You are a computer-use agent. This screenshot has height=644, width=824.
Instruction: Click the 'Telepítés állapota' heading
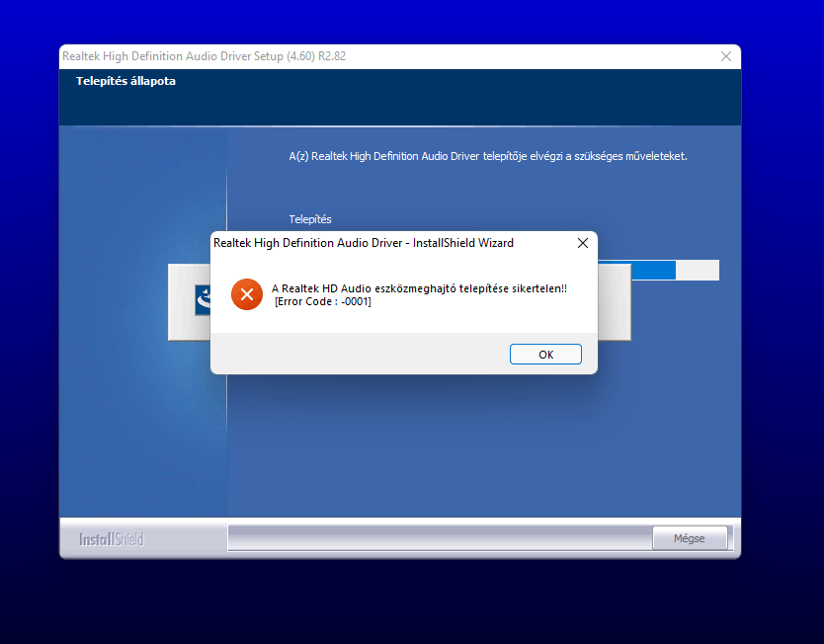click(125, 81)
